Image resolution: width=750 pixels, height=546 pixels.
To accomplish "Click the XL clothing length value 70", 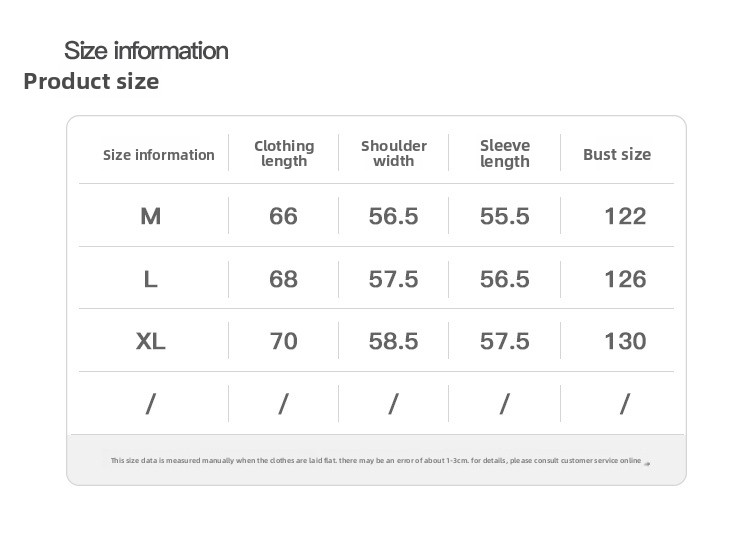I will (284, 341).
